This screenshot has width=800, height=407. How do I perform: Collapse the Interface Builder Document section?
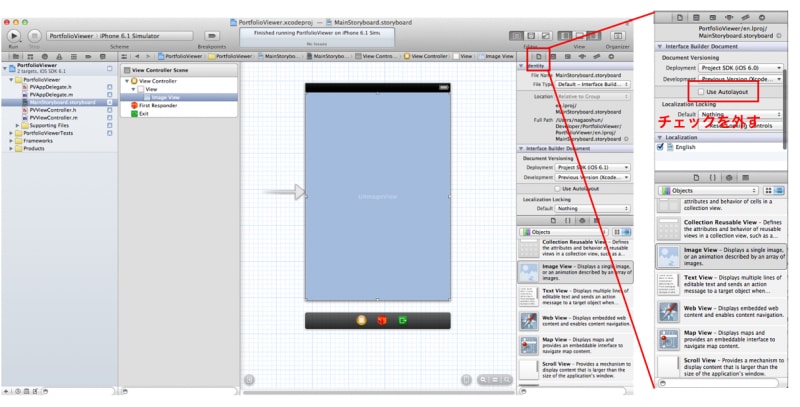(521, 148)
